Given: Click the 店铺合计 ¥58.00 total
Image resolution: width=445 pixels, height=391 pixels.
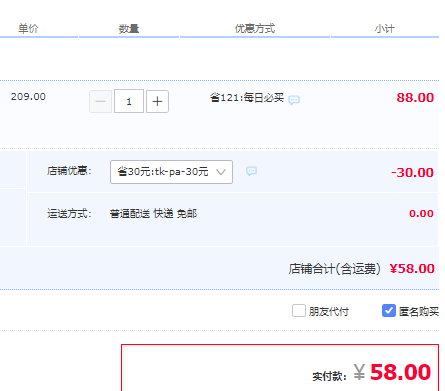Looking at the screenshot, I should click(x=361, y=269).
